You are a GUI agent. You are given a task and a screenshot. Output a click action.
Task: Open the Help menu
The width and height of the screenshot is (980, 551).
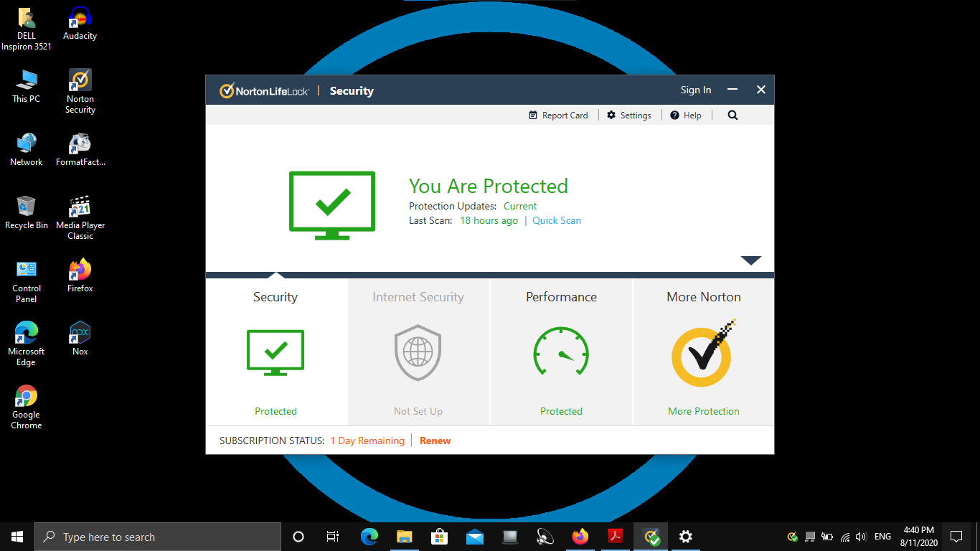tap(686, 115)
